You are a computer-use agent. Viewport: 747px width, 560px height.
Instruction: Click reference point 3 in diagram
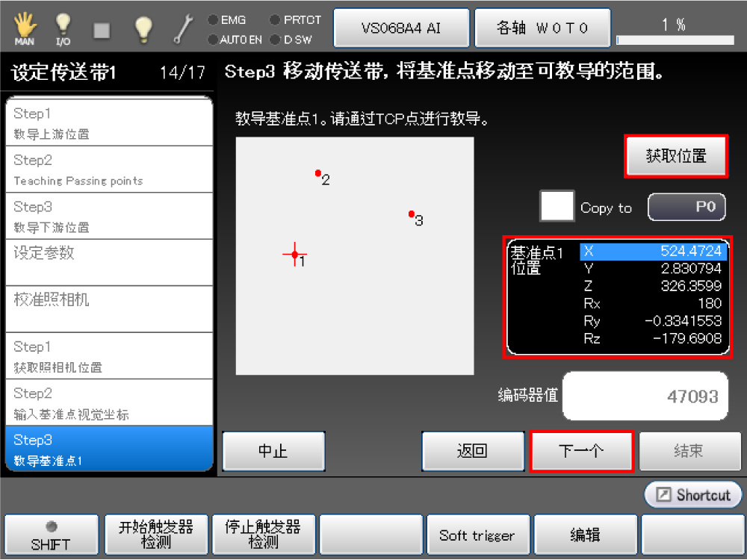412,214
